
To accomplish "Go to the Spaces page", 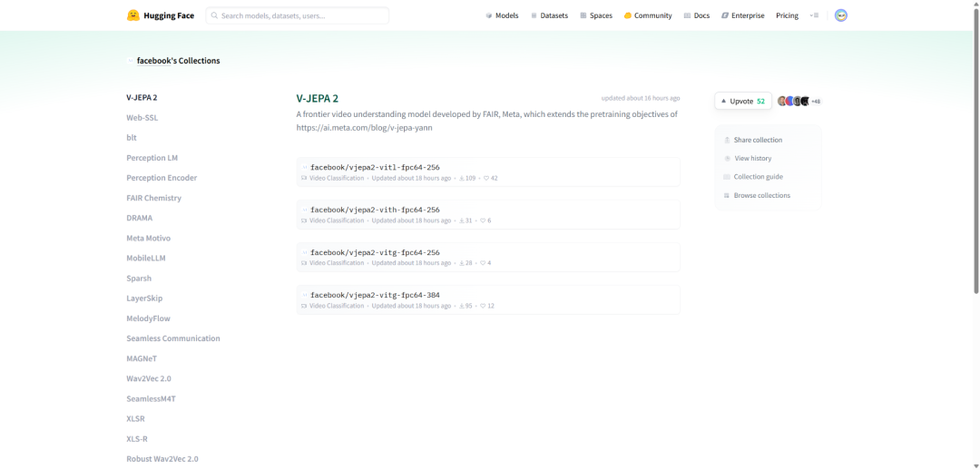I will coord(596,15).
